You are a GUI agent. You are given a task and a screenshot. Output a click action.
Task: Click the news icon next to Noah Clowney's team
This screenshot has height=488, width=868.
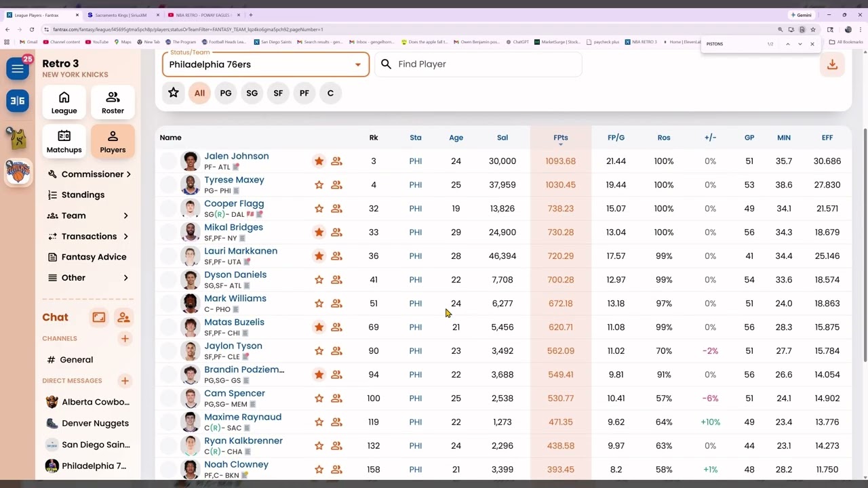coord(245,476)
